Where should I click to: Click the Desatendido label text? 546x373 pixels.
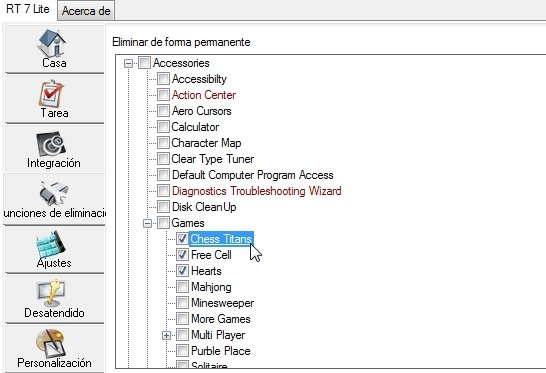pyautogui.click(x=54, y=313)
